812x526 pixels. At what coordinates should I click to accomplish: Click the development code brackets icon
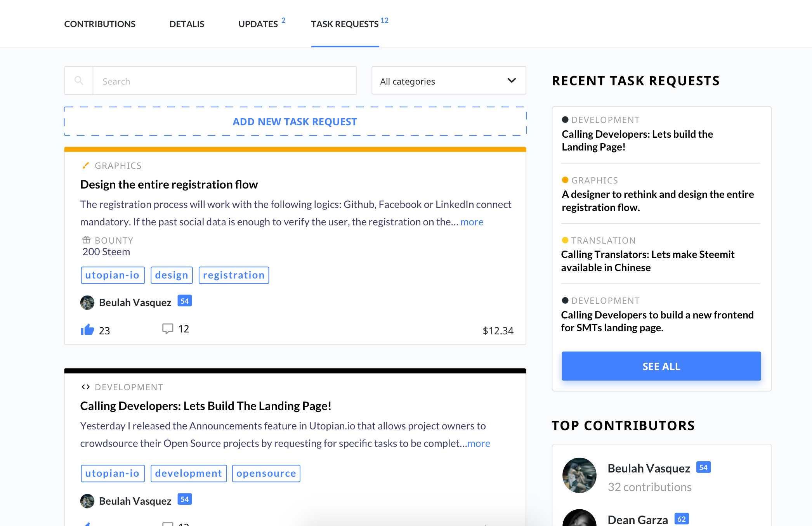(86, 387)
